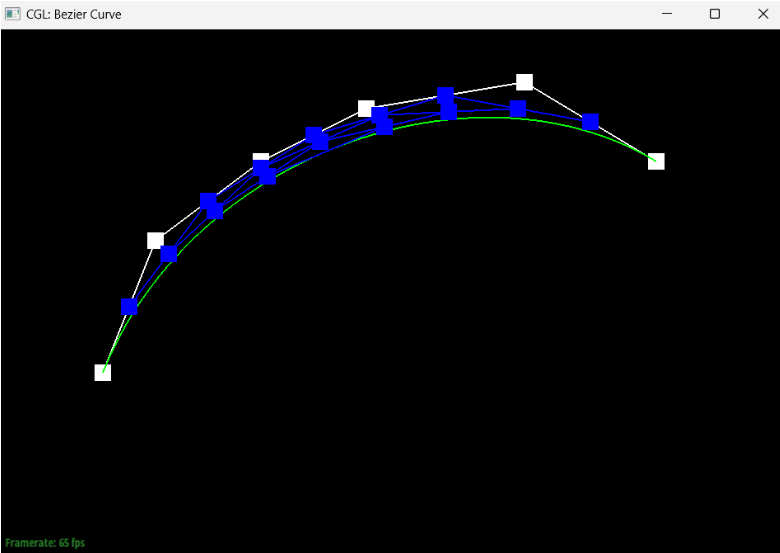The width and height of the screenshot is (780, 553).
Task: Select second white control point from the left
Action: pyautogui.click(x=155, y=240)
